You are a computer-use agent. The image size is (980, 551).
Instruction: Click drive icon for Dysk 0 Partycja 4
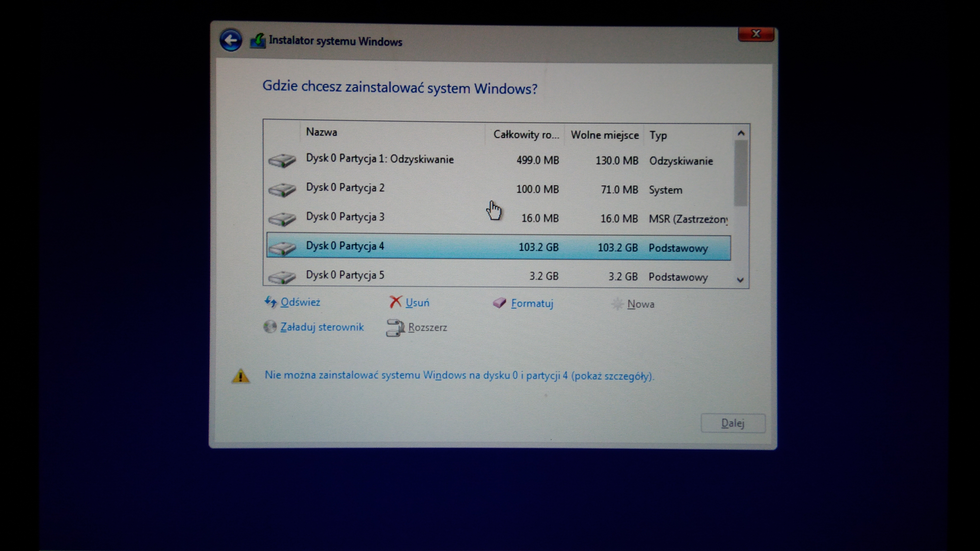[282, 248]
